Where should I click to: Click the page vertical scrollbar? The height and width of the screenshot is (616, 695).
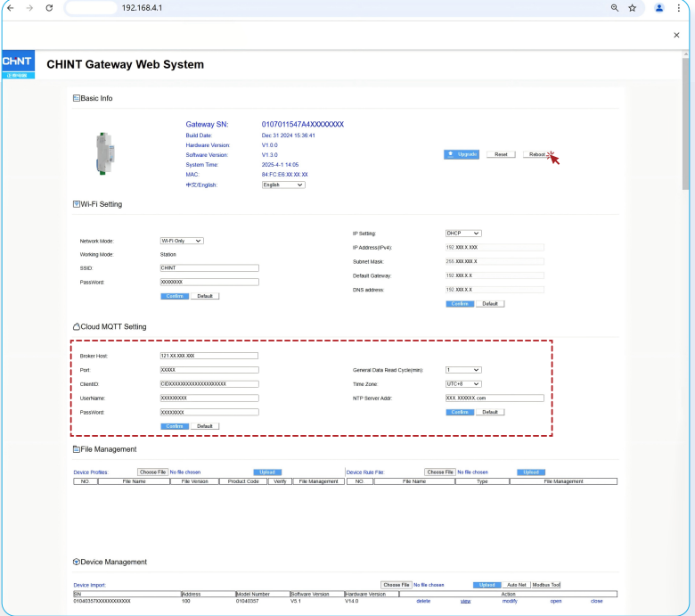(x=686, y=124)
